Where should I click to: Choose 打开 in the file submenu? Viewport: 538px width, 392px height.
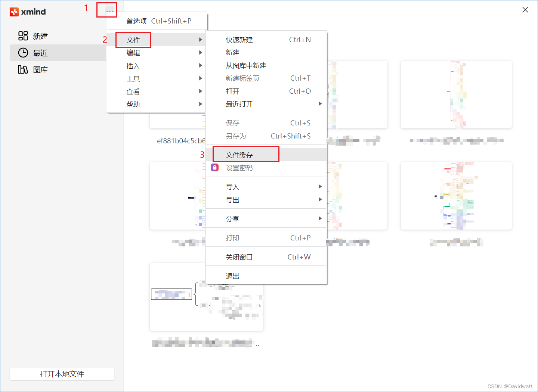coord(266,91)
